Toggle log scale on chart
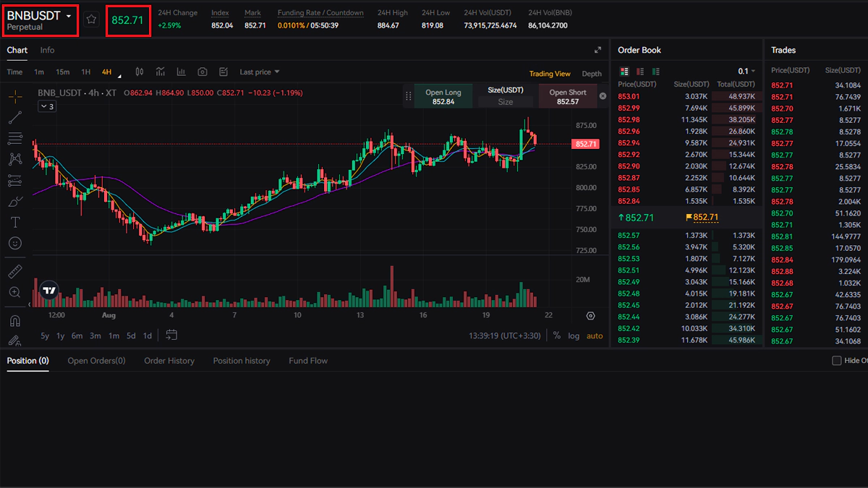868x488 pixels. click(x=574, y=335)
